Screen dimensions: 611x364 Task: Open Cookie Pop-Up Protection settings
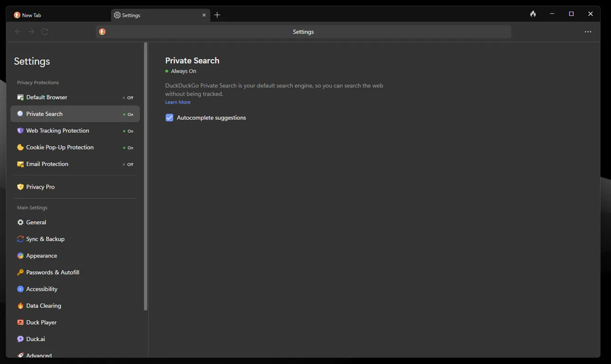[x=60, y=147]
